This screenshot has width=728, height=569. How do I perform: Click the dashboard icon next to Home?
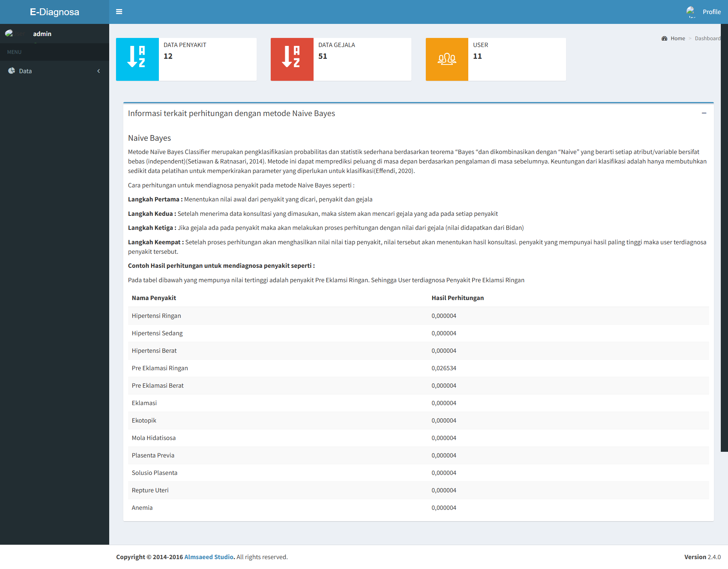pyautogui.click(x=664, y=38)
